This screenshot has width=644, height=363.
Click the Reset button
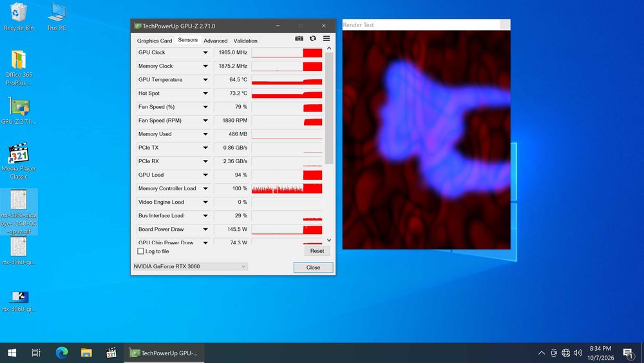pyautogui.click(x=317, y=251)
